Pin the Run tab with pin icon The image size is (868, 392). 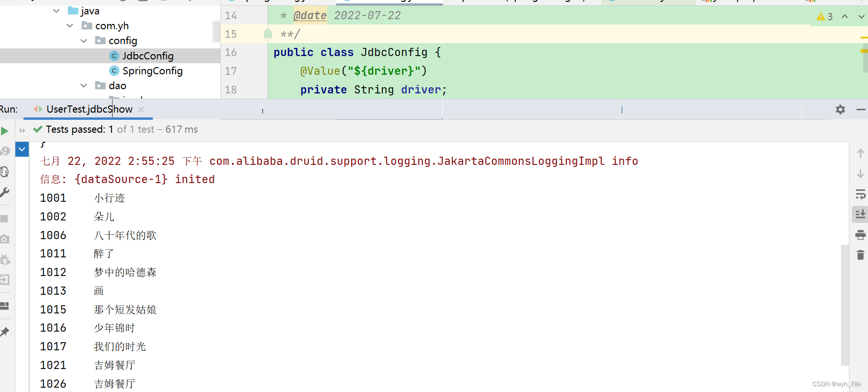click(4, 332)
